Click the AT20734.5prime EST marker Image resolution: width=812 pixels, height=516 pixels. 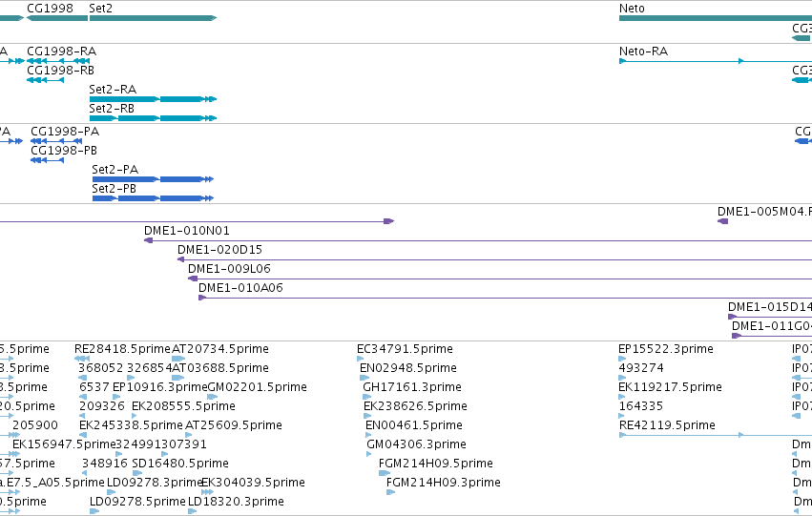178,359
